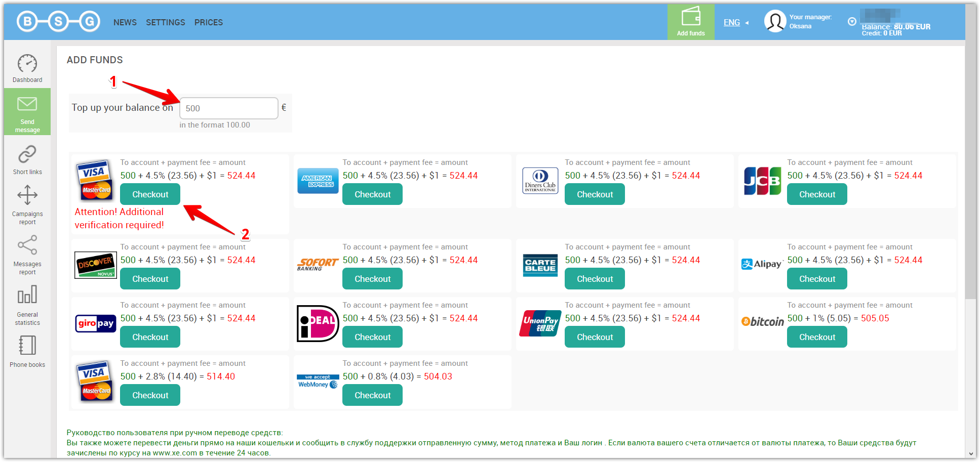This screenshot has height=462, width=980.
Task: Click the UnionPay logo
Action: (x=540, y=323)
